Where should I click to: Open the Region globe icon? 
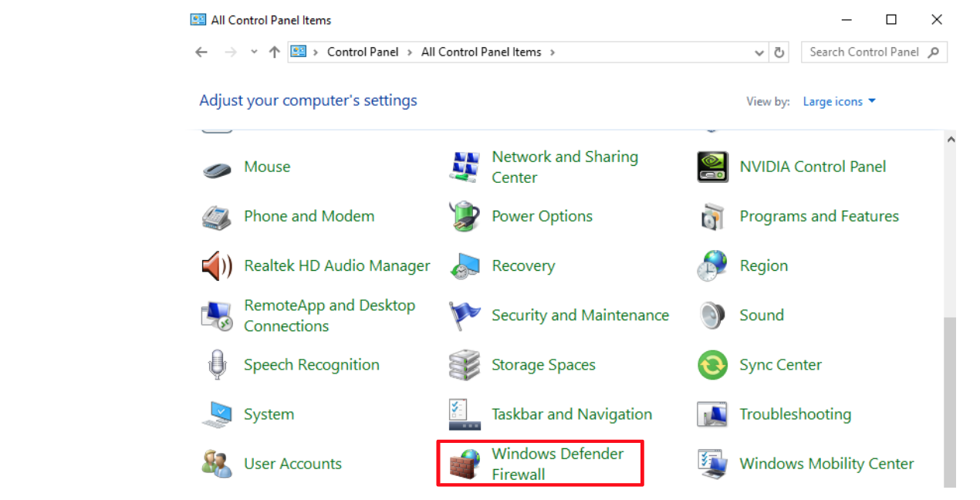pos(712,266)
